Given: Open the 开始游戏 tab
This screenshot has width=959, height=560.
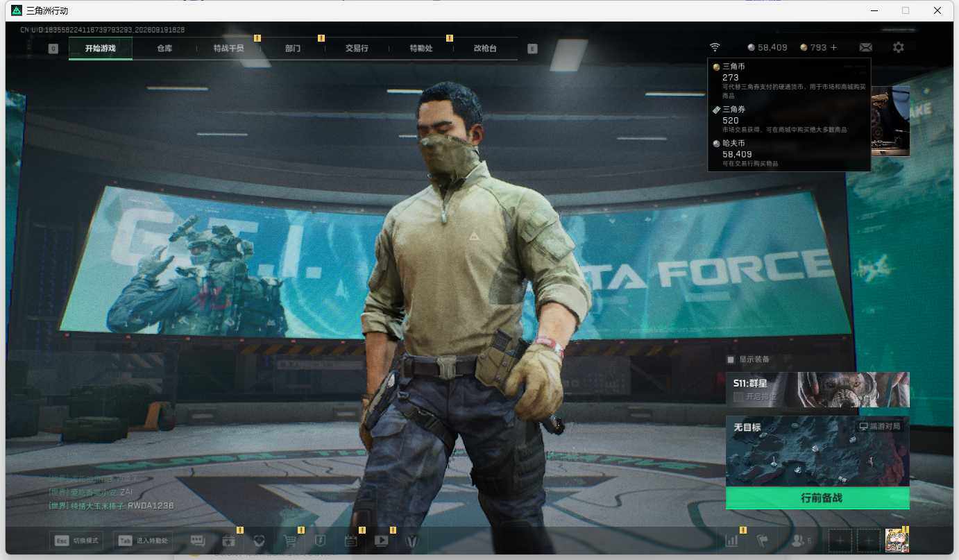Looking at the screenshot, I should coord(101,49).
